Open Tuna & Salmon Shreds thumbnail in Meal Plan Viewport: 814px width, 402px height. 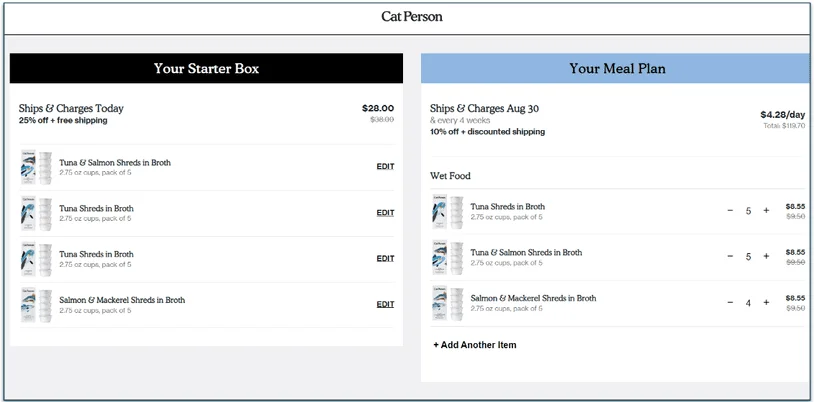click(x=447, y=257)
